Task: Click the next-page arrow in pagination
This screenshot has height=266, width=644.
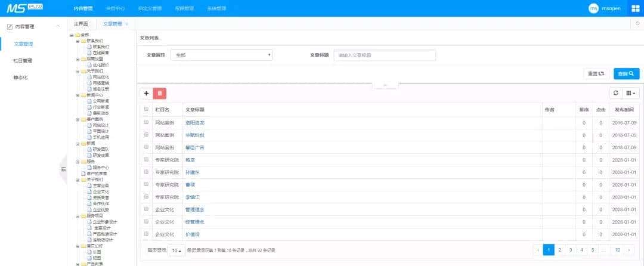Action: tap(629, 249)
